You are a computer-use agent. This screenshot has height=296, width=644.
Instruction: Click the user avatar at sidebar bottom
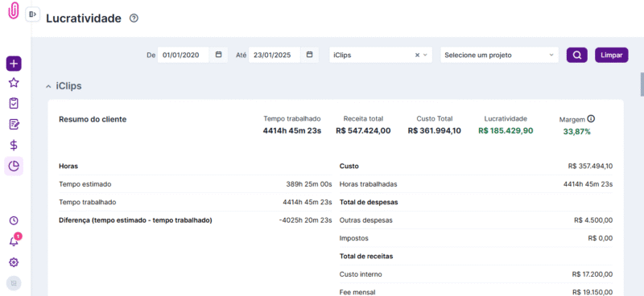pos(14,283)
